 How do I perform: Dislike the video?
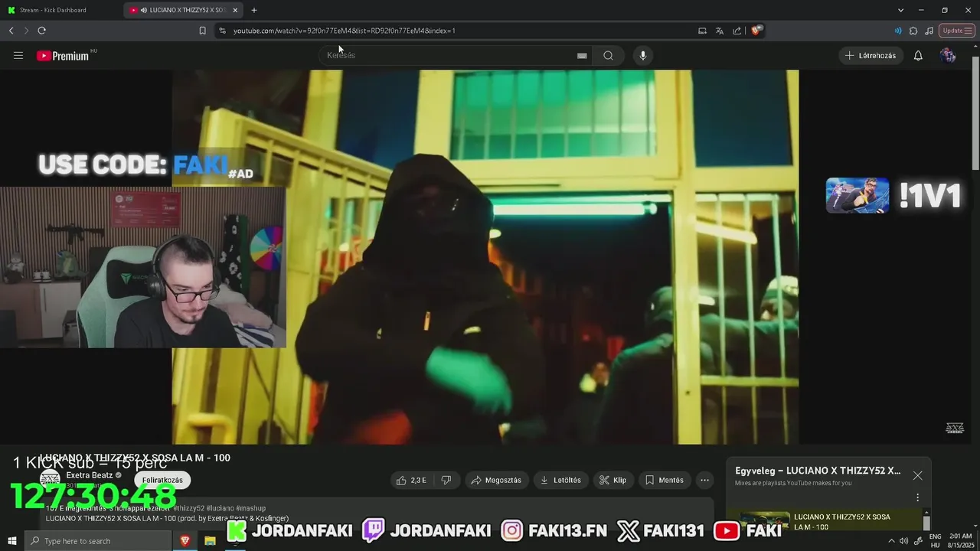coord(446,480)
